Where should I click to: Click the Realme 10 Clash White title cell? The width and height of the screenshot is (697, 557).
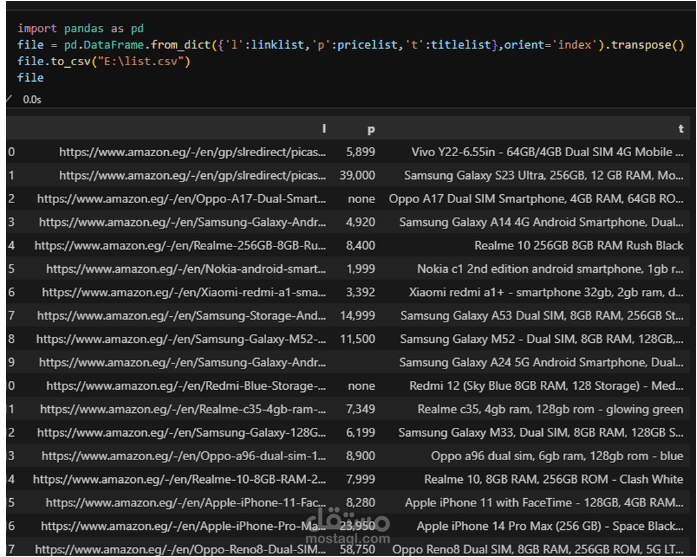tap(553, 479)
